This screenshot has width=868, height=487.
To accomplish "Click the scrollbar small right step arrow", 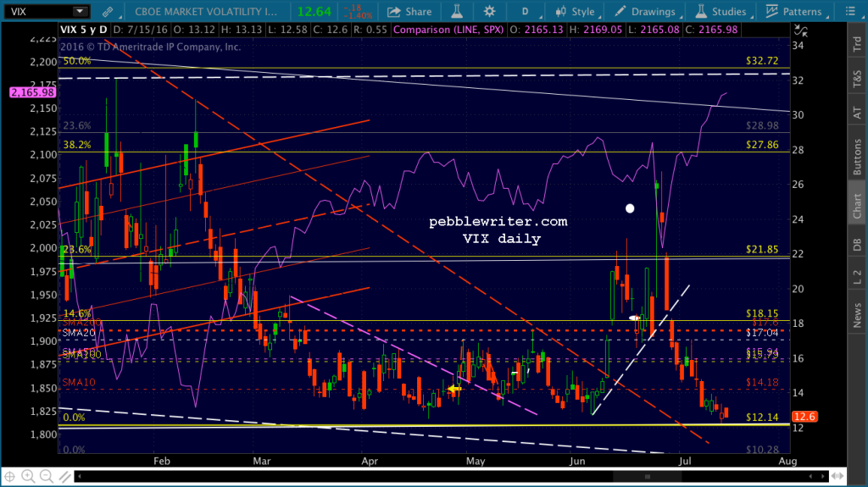I will point(822,476).
